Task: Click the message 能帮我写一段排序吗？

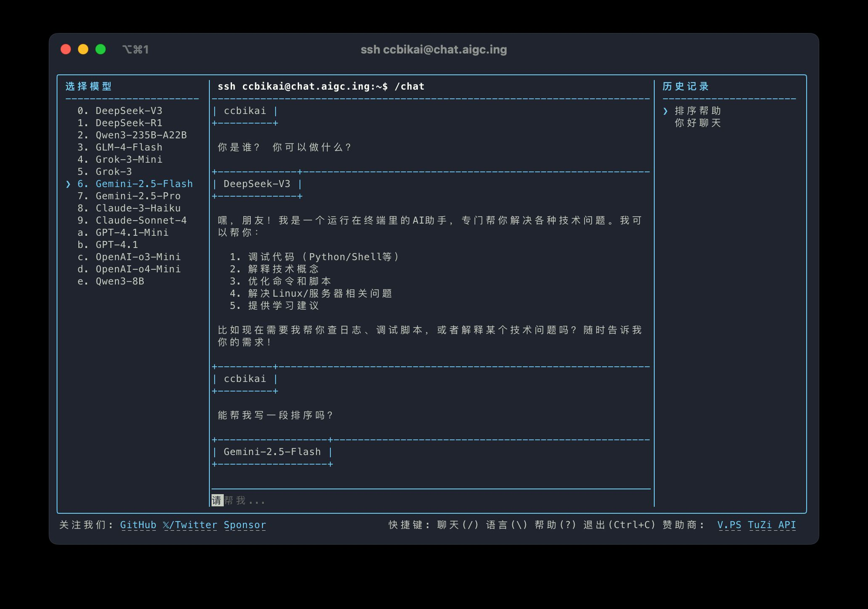Action: click(x=275, y=415)
